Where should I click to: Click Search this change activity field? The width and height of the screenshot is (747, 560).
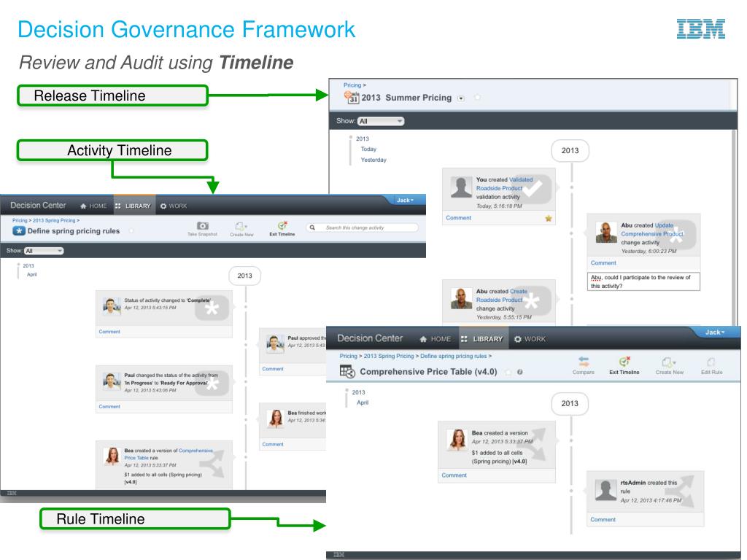point(362,227)
